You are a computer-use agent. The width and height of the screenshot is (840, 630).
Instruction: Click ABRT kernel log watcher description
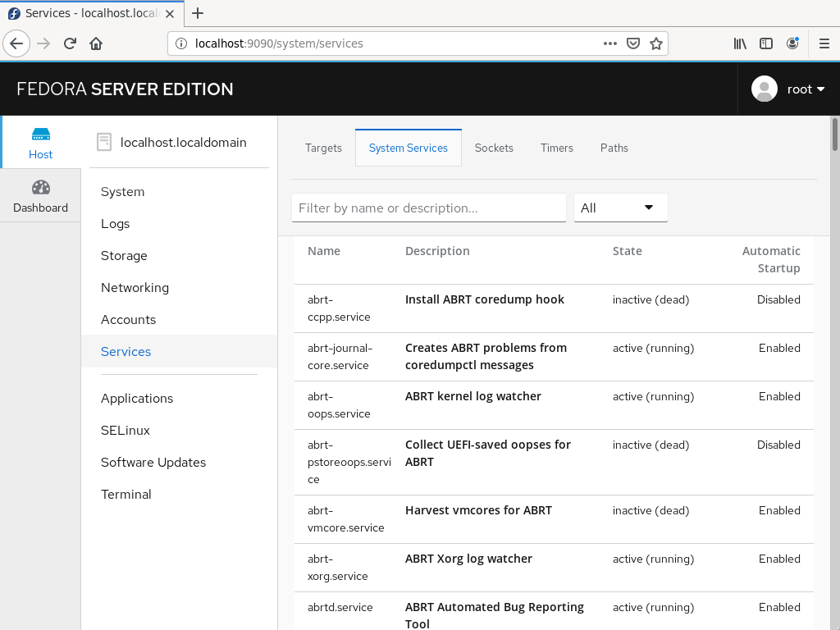(x=473, y=396)
